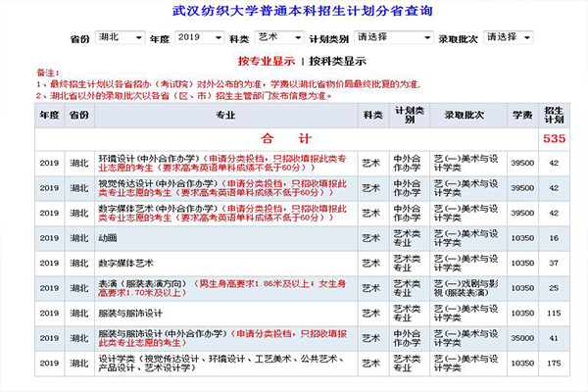Click enrollment number 37
Image resolution: width=588 pixels, height=392 pixels.
tap(554, 264)
